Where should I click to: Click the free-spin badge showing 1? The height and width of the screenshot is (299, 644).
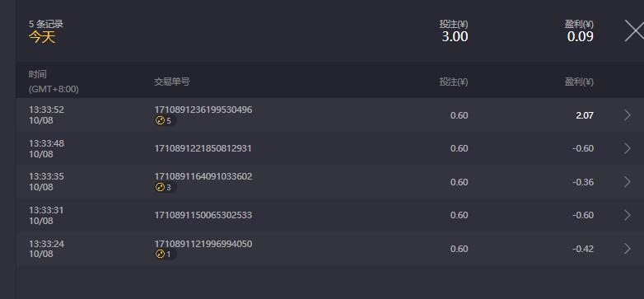[166, 255]
